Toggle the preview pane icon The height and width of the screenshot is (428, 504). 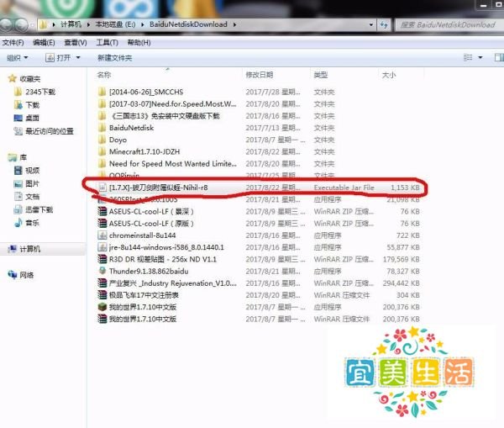pyautogui.click(x=499, y=58)
